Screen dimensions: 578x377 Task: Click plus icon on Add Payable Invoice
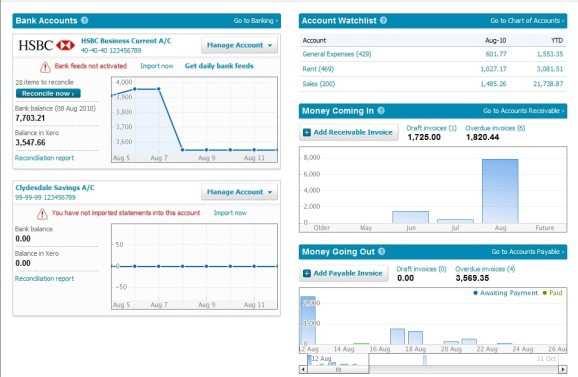click(307, 273)
